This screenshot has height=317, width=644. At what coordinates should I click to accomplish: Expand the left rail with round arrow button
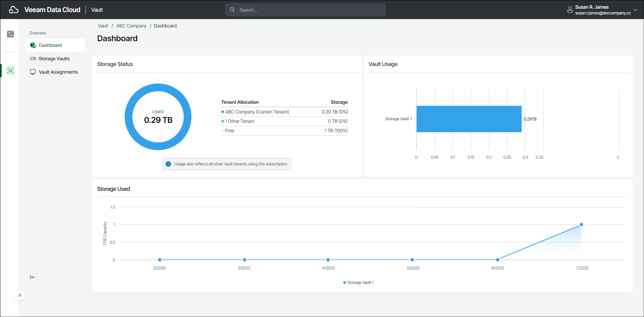pyautogui.click(x=19, y=295)
